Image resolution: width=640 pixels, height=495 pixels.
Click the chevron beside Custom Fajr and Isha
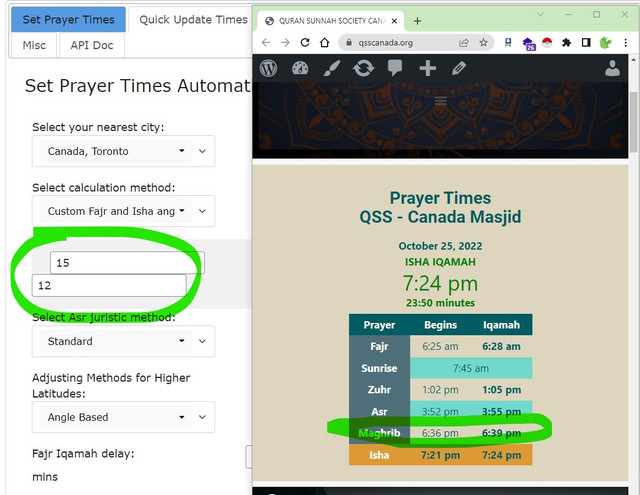(x=202, y=211)
